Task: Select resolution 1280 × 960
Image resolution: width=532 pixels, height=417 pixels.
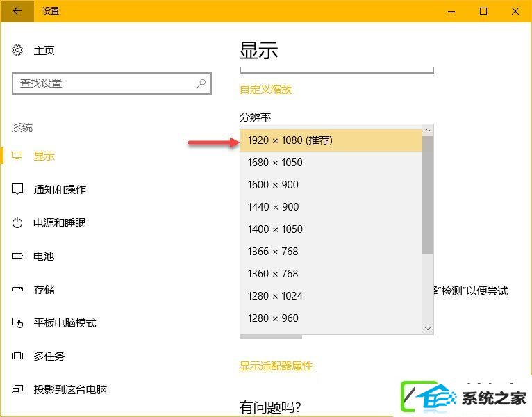Action: coord(331,318)
